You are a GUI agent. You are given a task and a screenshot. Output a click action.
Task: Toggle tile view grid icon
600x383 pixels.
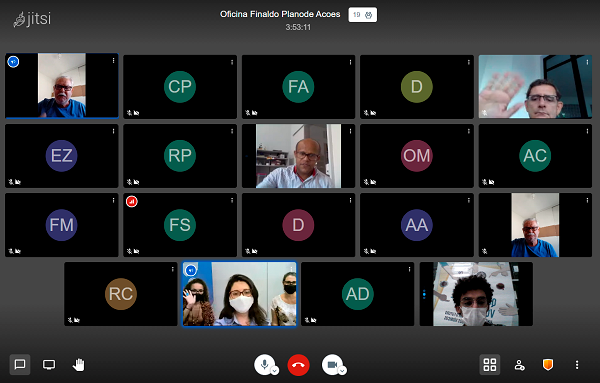489,364
